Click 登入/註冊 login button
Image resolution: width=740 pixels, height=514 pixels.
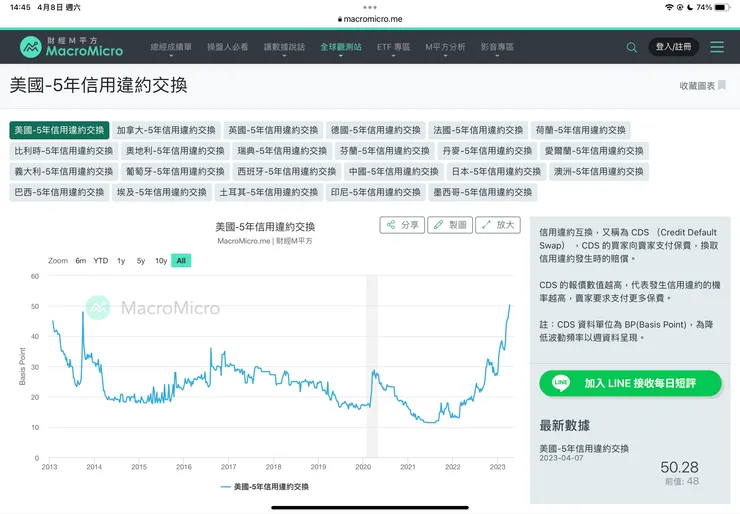point(673,47)
